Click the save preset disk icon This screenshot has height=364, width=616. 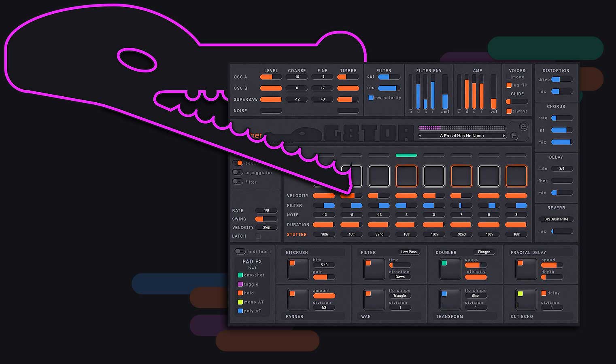point(514,136)
